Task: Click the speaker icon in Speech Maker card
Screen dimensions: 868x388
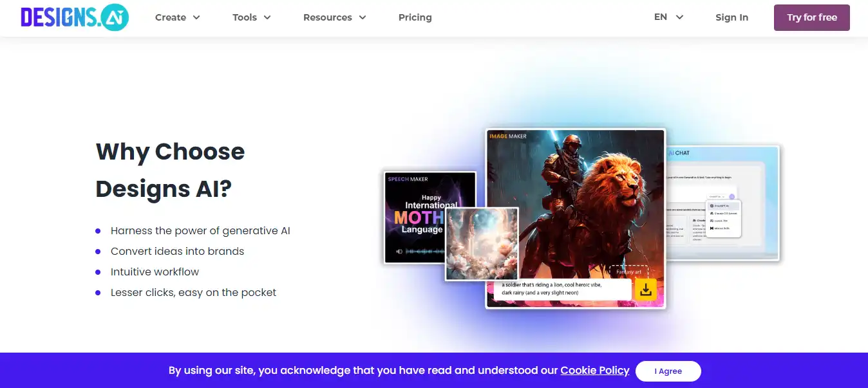Action: click(x=400, y=252)
